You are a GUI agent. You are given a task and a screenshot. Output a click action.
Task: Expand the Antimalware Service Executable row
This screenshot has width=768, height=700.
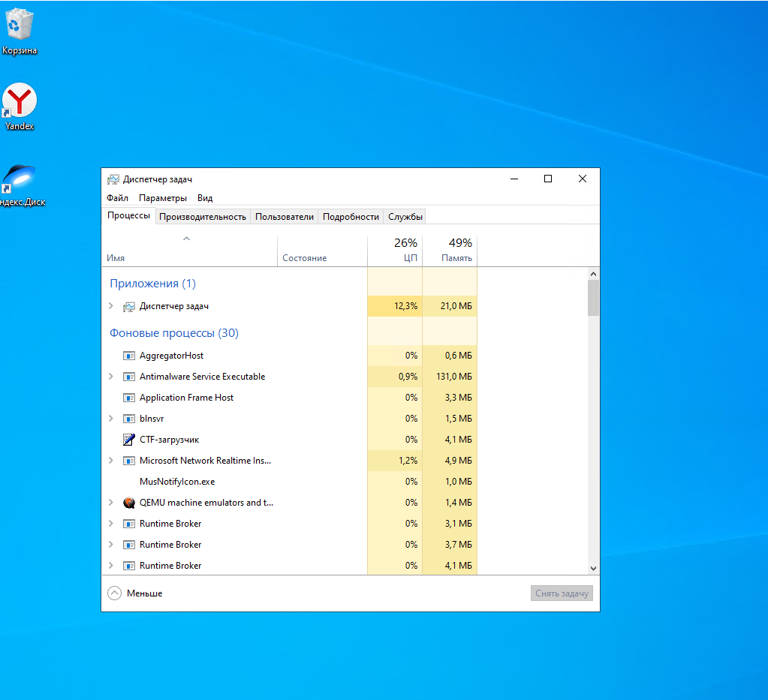pyautogui.click(x=110, y=377)
